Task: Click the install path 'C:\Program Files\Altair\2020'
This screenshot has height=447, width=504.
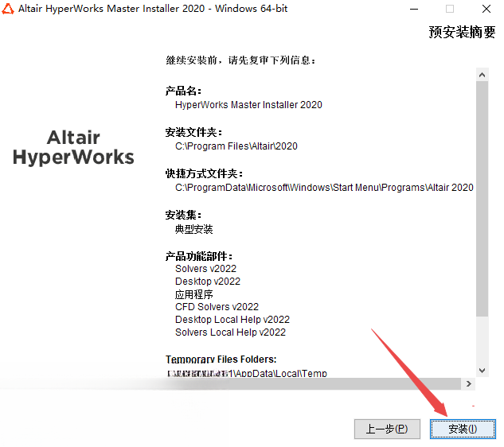Action: (x=236, y=146)
